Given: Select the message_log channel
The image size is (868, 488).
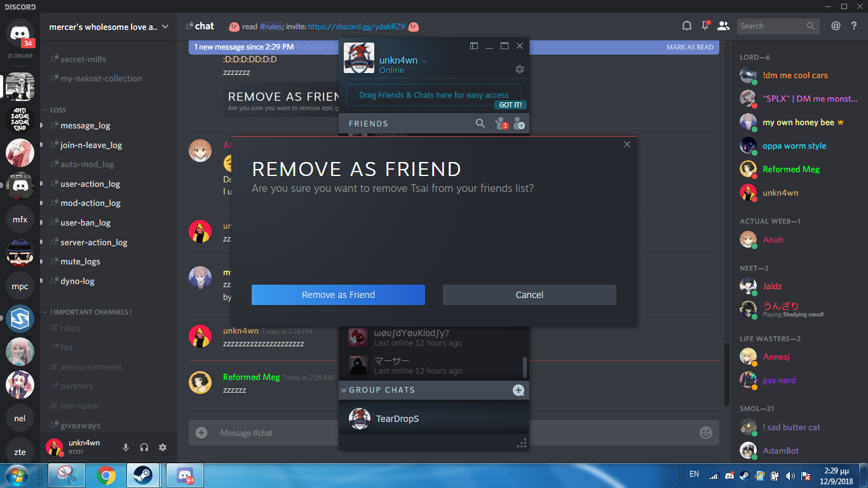Looking at the screenshot, I should [x=85, y=125].
